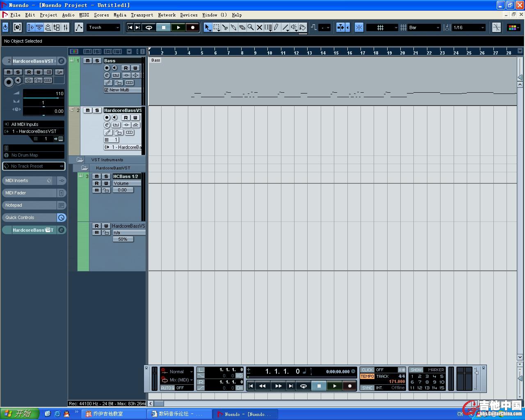Open the Devices menu
This screenshot has width=525, height=420.
[189, 15]
